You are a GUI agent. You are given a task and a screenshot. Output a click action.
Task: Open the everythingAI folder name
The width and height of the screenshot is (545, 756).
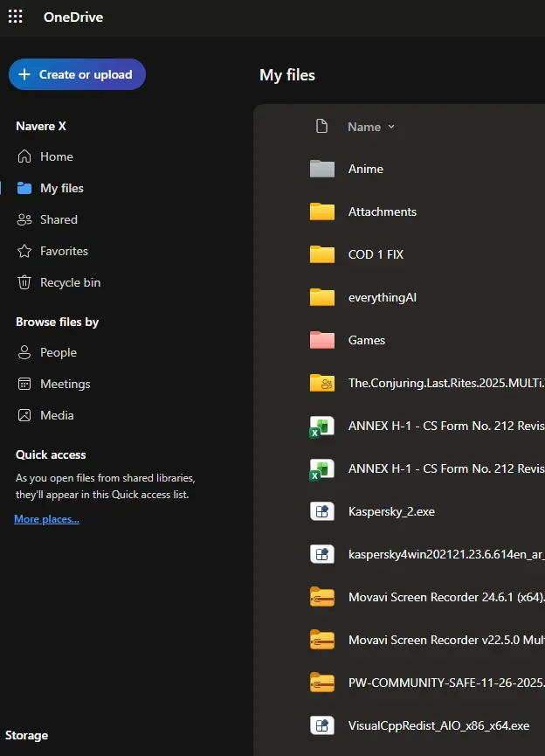point(383,297)
